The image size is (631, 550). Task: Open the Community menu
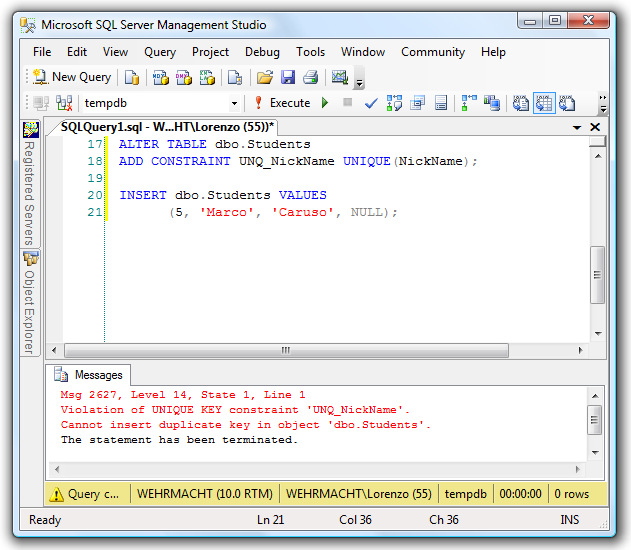[433, 52]
